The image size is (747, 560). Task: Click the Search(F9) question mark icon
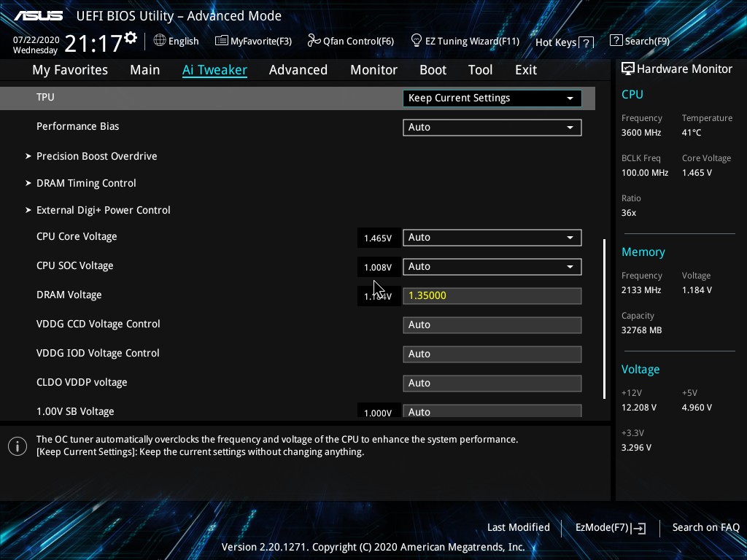click(616, 41)
